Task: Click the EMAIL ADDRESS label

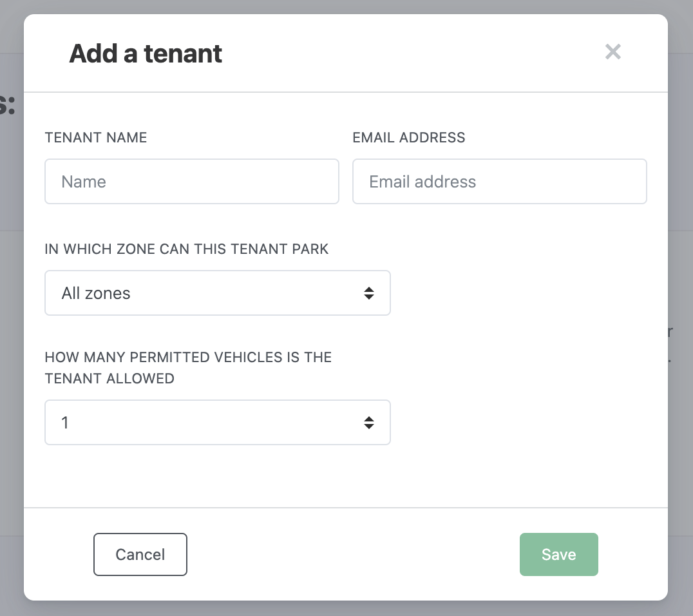Action: click(x=408, y=137)
